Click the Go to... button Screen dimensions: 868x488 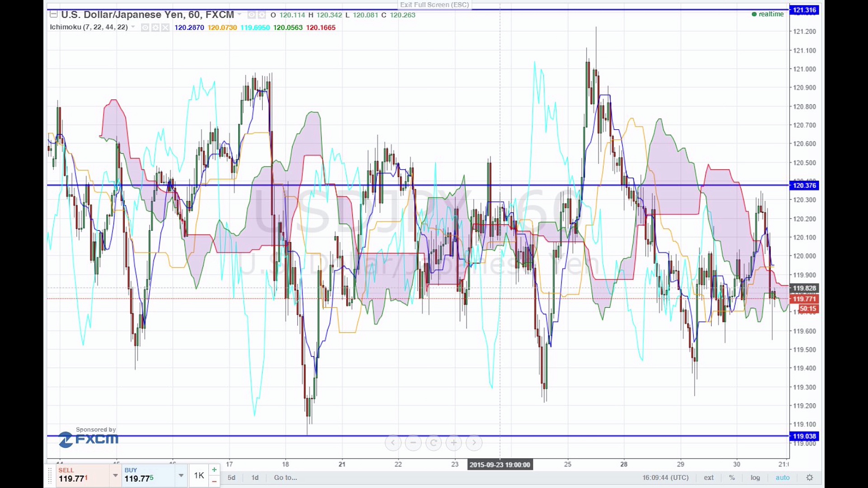tap(285, 478)
